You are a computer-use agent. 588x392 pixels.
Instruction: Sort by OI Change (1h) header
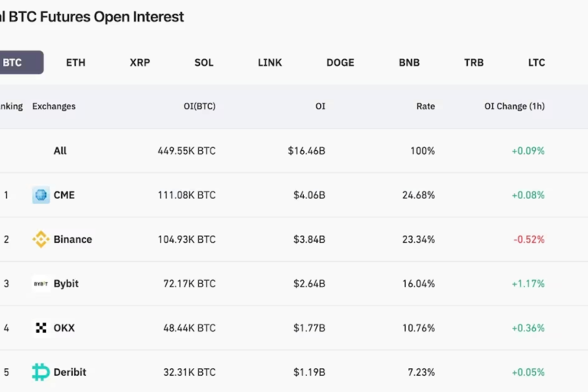[x=514, y=106]
